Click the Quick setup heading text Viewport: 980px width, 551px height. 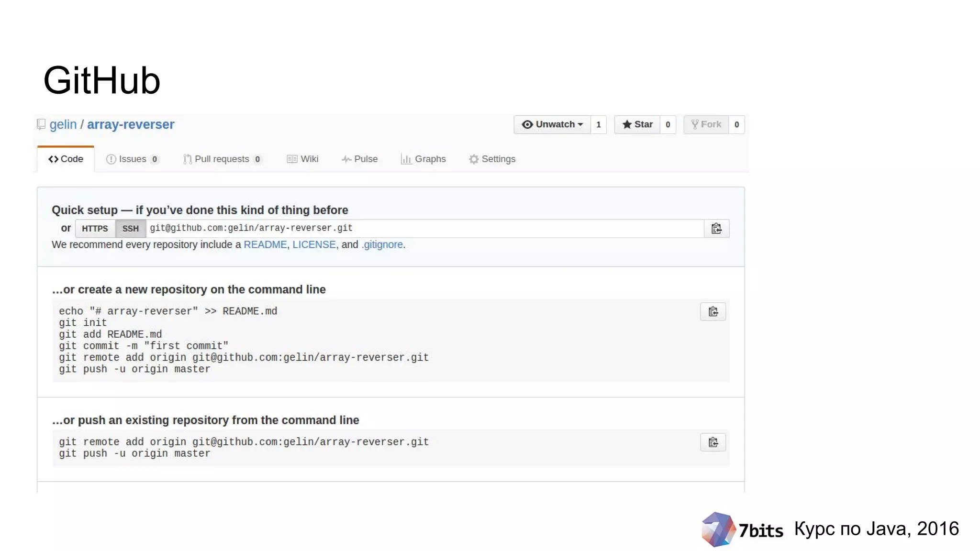(x=200, y=210)
